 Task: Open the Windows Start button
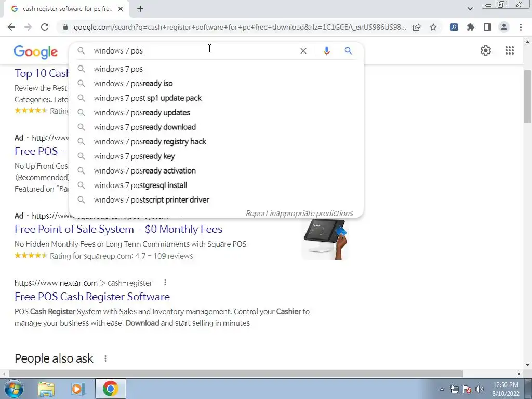[x=14, y=389]
